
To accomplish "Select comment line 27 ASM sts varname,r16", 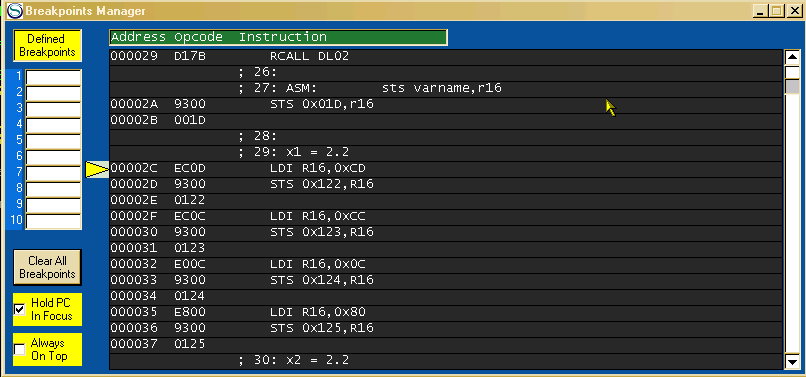I will [x=446, y=88].
